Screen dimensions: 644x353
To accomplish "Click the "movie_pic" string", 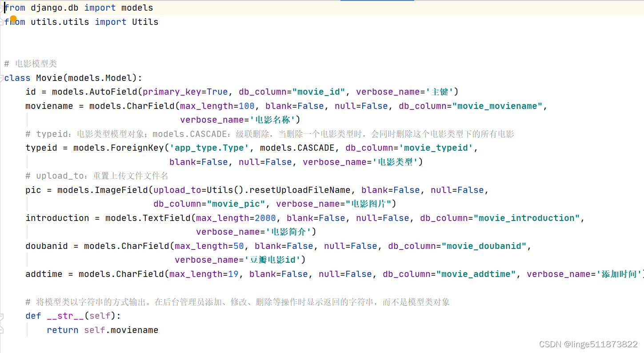I will coord(236,204).
